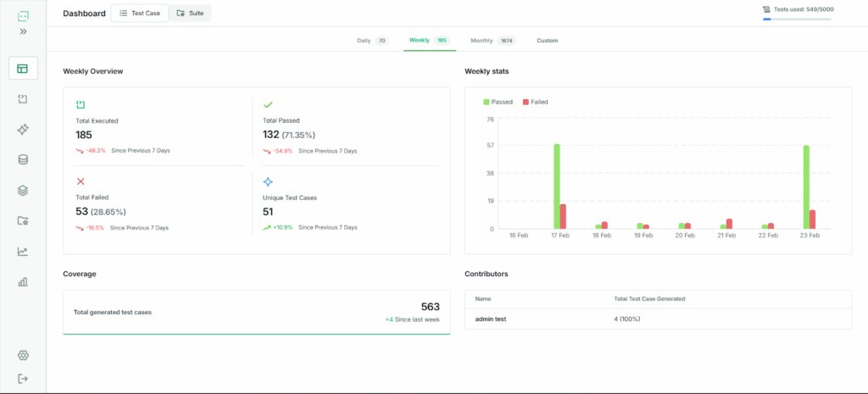Open the bar chart icon in sidebar
The image size is (868, 394).
(x=23, y=281)
